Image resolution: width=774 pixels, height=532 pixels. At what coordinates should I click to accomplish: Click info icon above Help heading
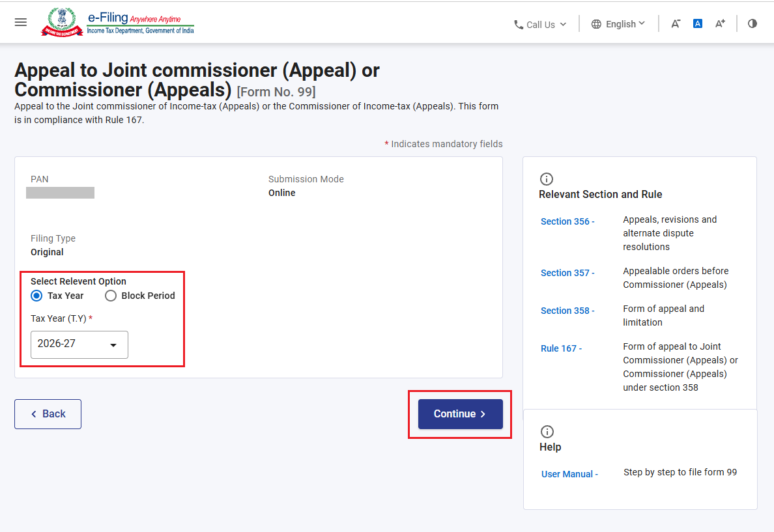pos(547,431)
